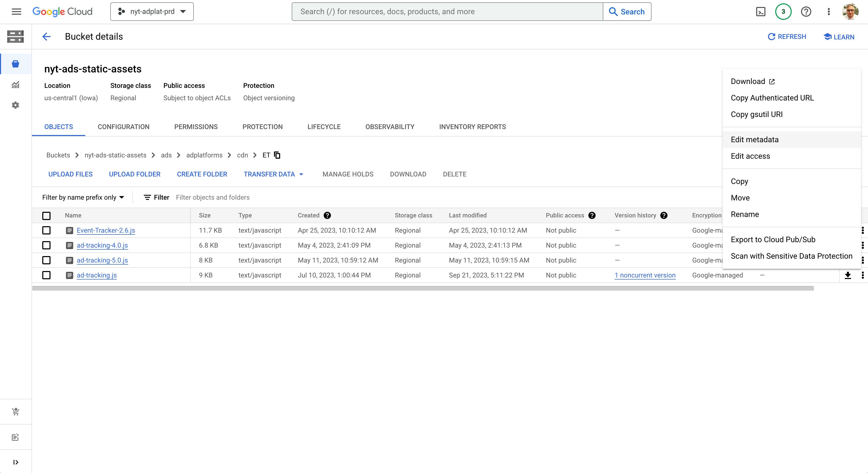The height and width of the screenshot is (473, 868).
Task: Toggle the select-all checkbox in table header
Action: click(46, 216)
